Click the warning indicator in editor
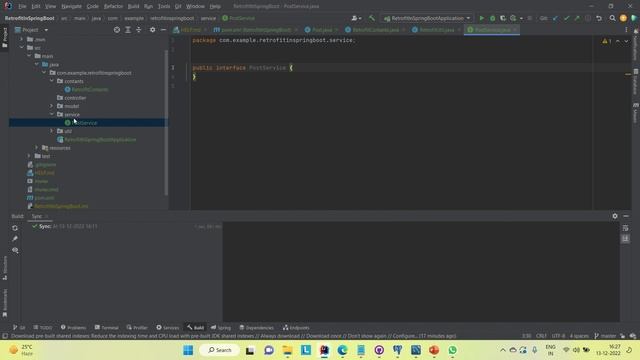 (607, 41)
